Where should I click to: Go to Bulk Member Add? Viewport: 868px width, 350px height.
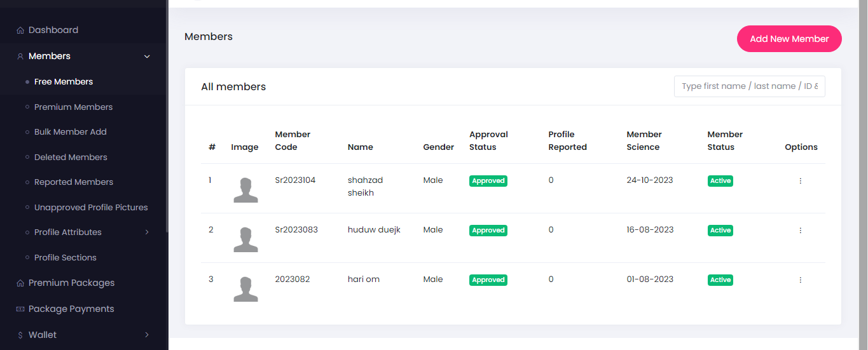[x=70, y=132]
